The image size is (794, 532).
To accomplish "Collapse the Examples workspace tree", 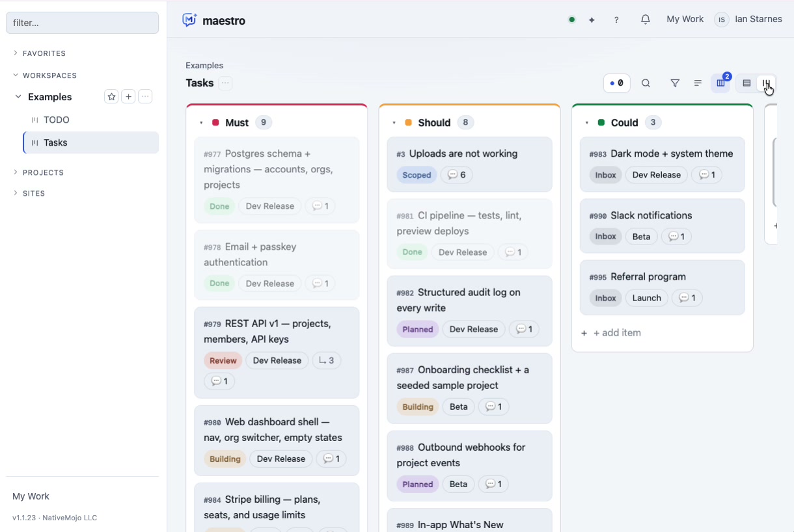I will pos(18,97).
